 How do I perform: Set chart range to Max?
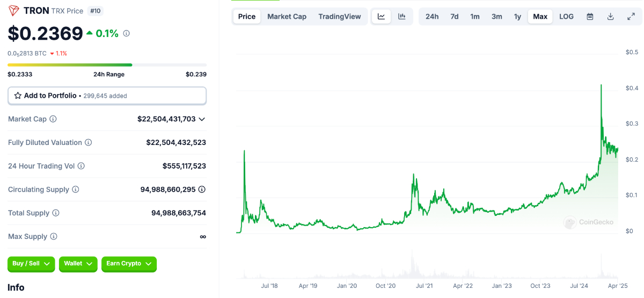click(x=540, y=17)
